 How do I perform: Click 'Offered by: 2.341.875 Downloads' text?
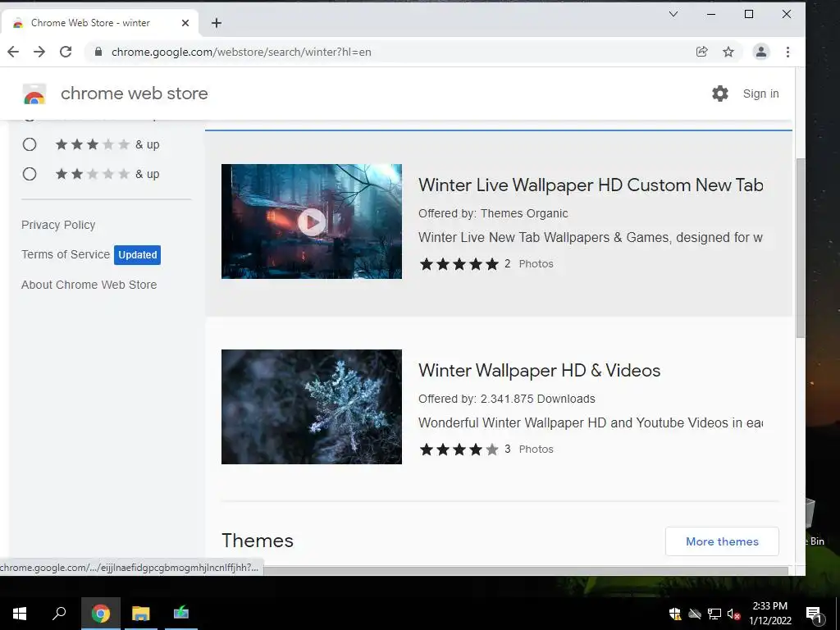click(x=507, y=399)
